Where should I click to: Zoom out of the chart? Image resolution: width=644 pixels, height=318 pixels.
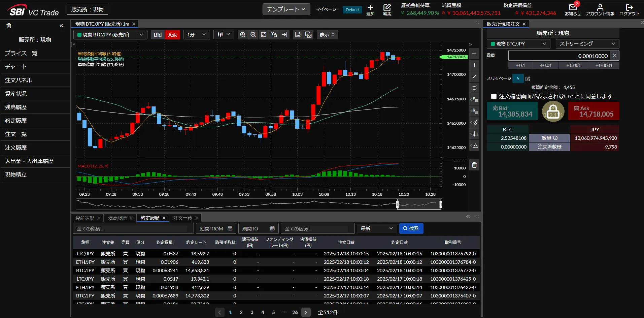253,35
